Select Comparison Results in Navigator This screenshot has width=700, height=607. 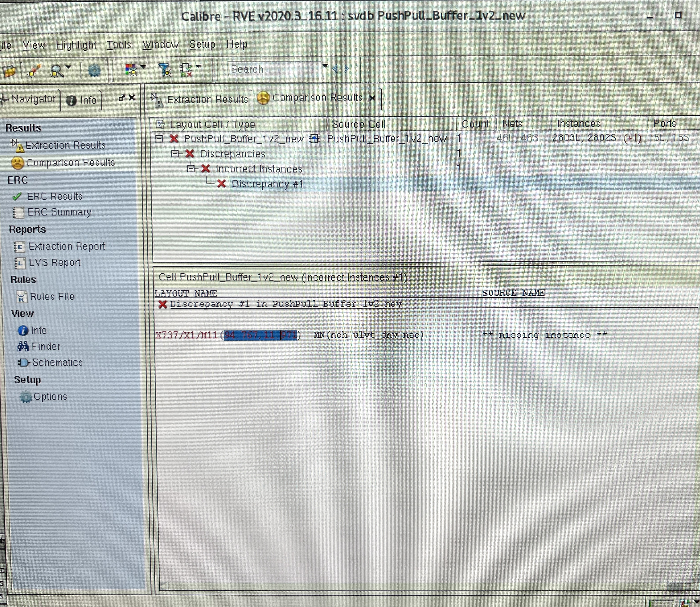(x=63, y=163)
